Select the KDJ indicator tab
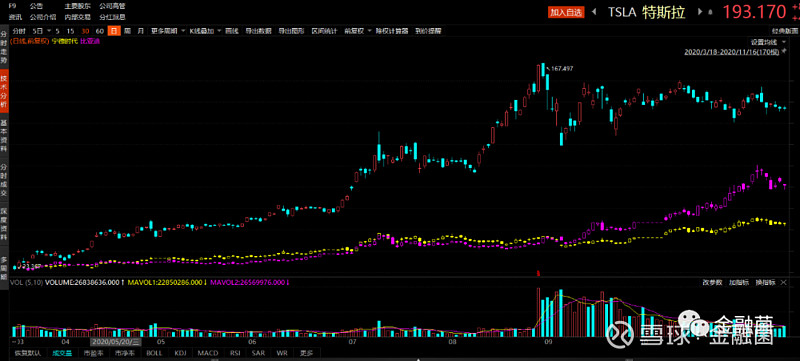The height and width of the screenshot is (361, 800). [180, 353]
